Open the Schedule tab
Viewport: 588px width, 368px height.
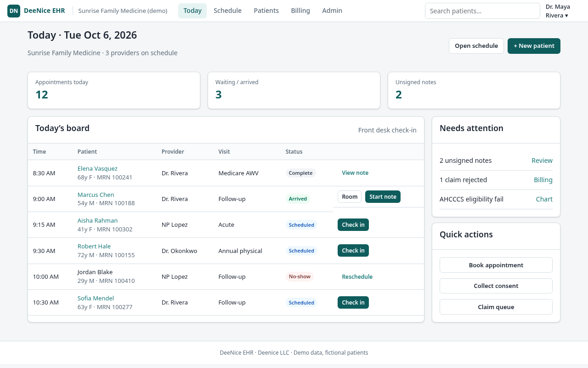[227, 11]
